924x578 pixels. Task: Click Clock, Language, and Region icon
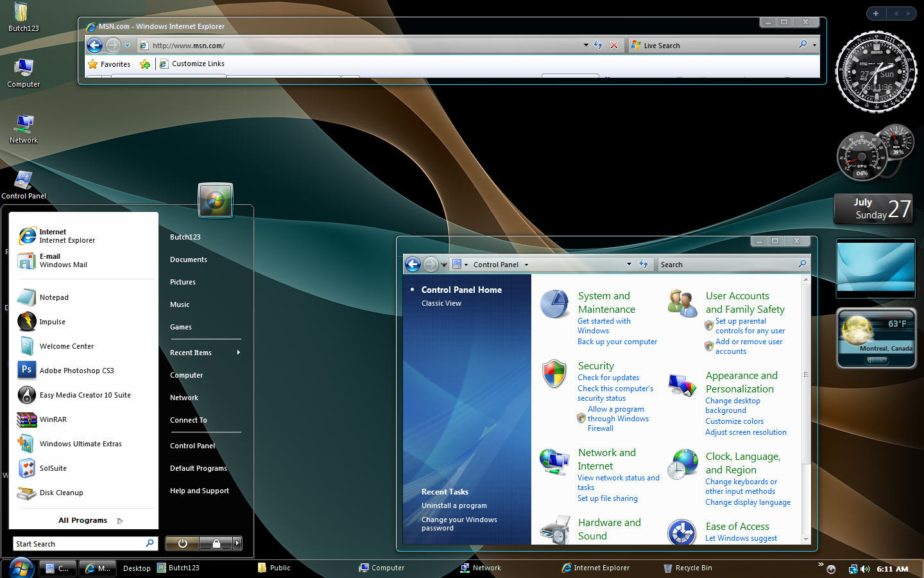pyautogui.click(x=682, y=464)
